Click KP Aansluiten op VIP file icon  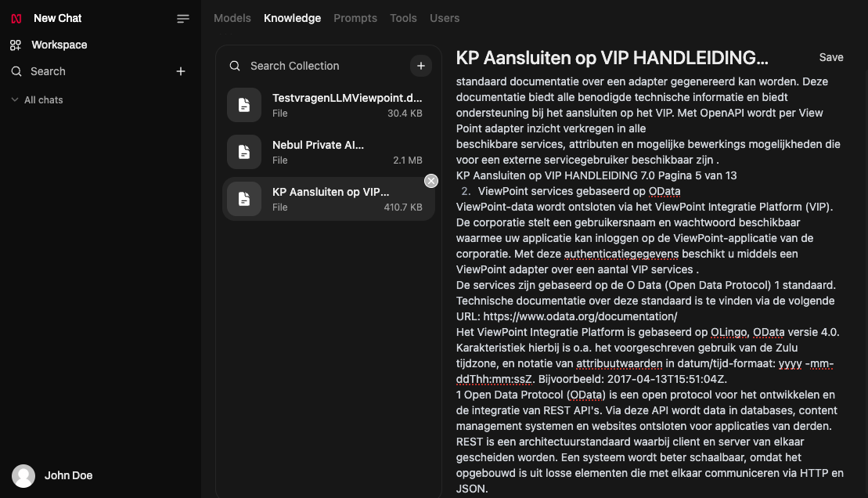244,199
